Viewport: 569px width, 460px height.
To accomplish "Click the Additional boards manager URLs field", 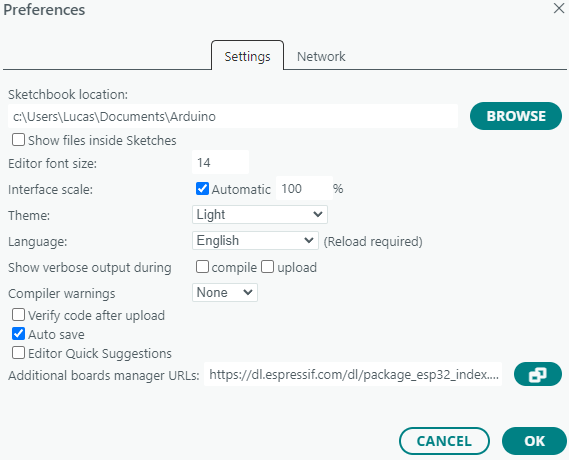I will click(x=353, y=374).
